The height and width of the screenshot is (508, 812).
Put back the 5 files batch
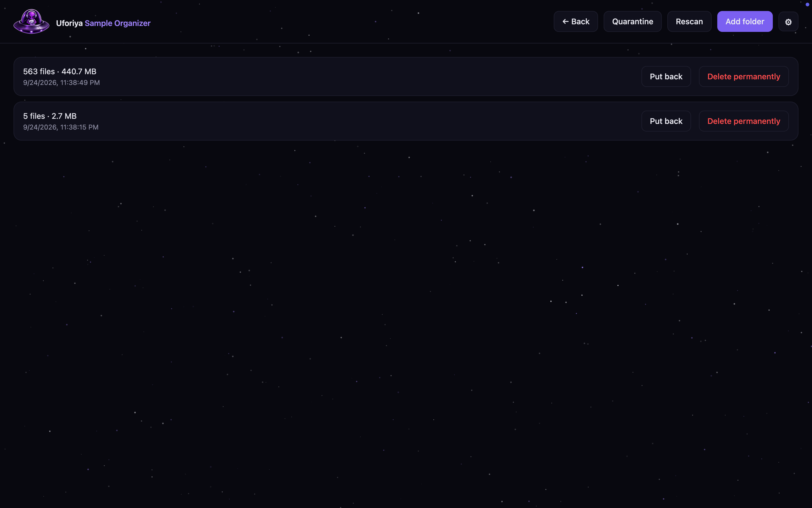(666, 121)
